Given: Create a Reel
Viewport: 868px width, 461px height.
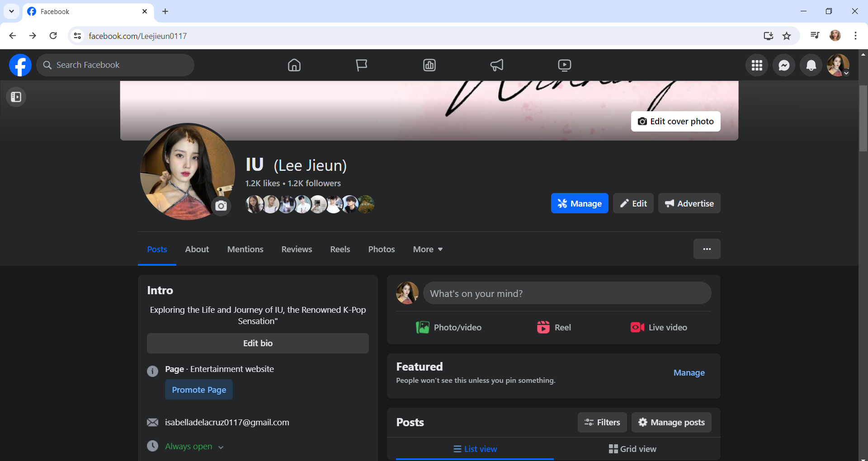Looking at the screenshot, I should (554, 327).
